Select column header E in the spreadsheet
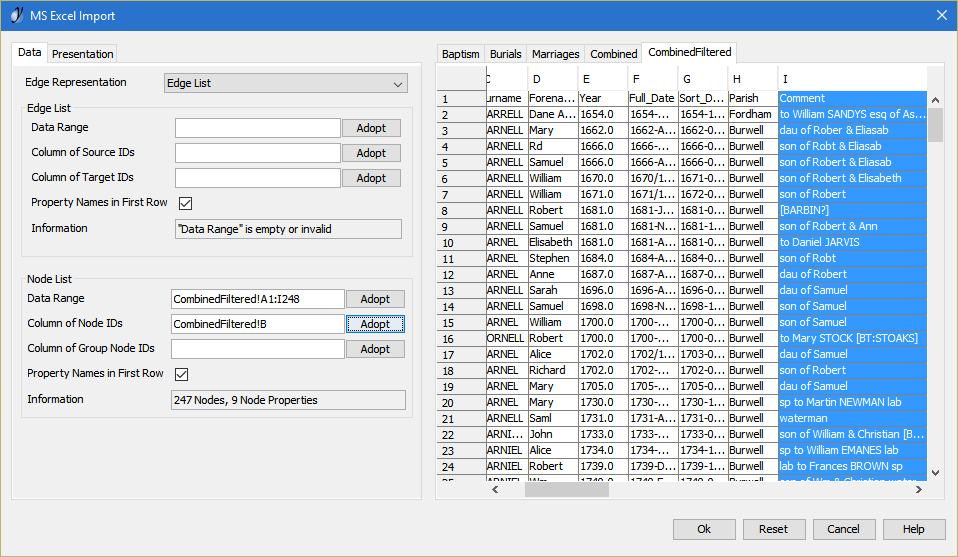The height and width of the screenshot is (557, 958). tap(603, 79)
